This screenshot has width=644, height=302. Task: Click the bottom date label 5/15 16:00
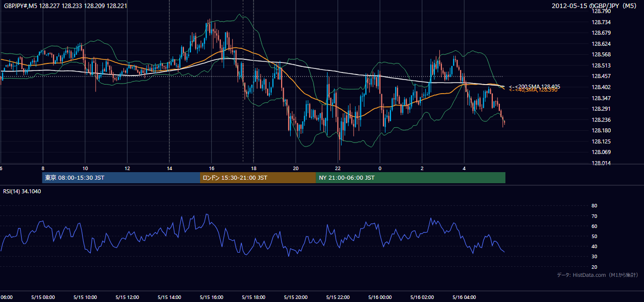click(x=211, y=297)
